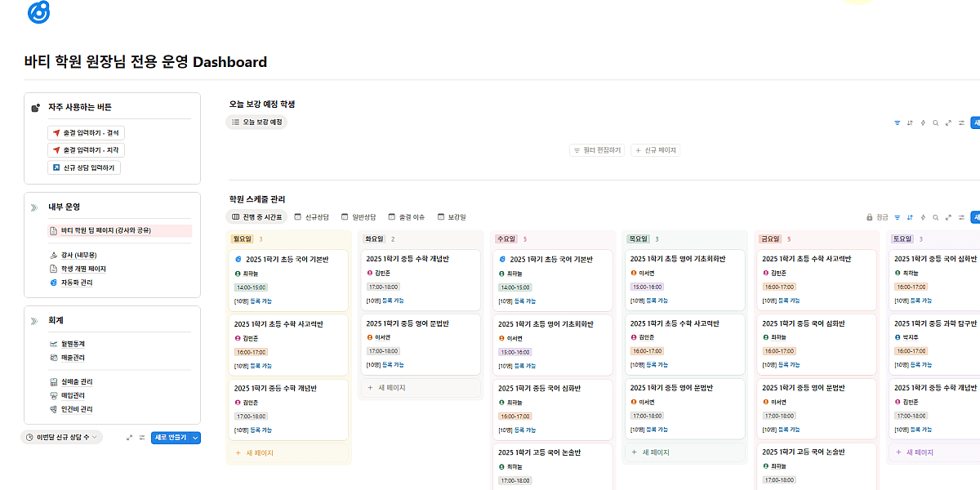Click expand icon next to 새로 만들기
Image resolution: width=980 pixels, height=490 pixels.
click(x=129, y=438)
